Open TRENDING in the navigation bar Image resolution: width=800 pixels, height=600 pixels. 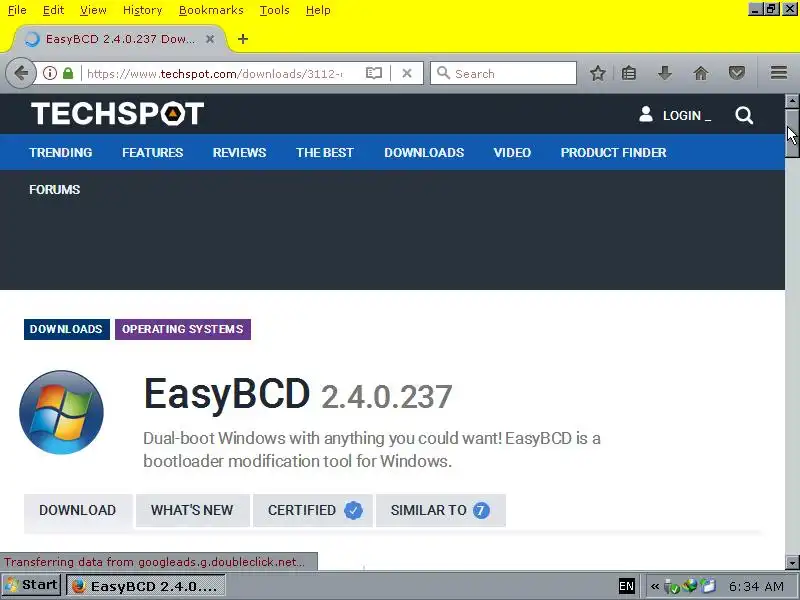pos(61,153)
